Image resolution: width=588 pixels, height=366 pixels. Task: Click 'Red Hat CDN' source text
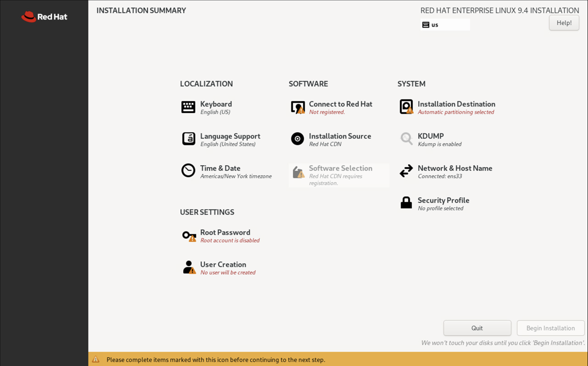[x=325, y=144]
